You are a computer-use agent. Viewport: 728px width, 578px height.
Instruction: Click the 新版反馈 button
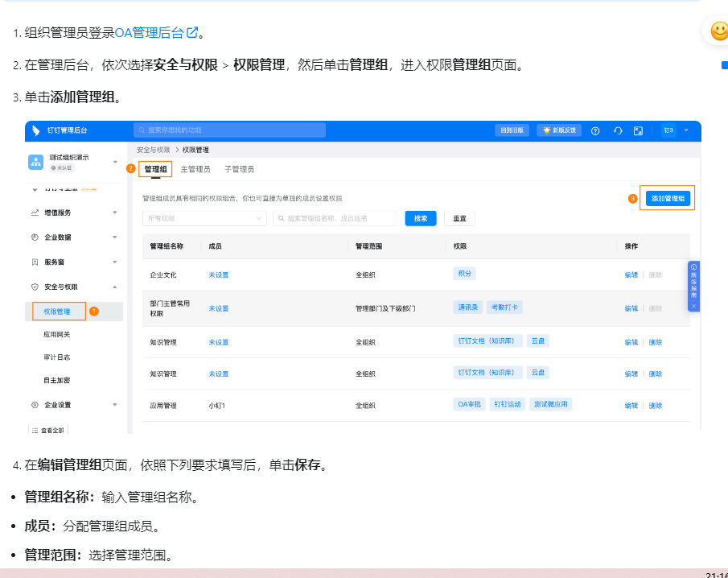(559, 130)
